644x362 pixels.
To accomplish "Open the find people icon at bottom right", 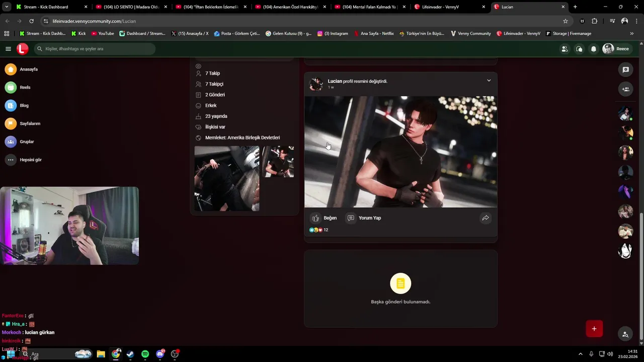I will pyautogui.click(x=625, y=334).
